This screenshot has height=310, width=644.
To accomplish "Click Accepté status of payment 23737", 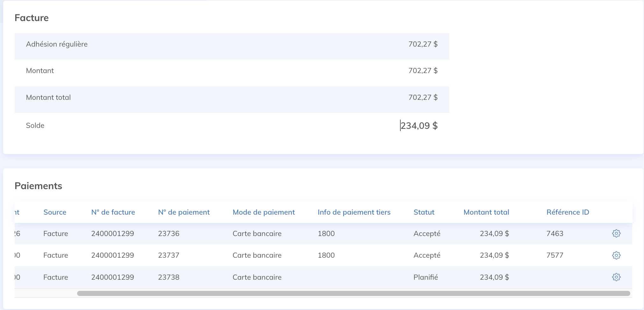I will 427,255.
